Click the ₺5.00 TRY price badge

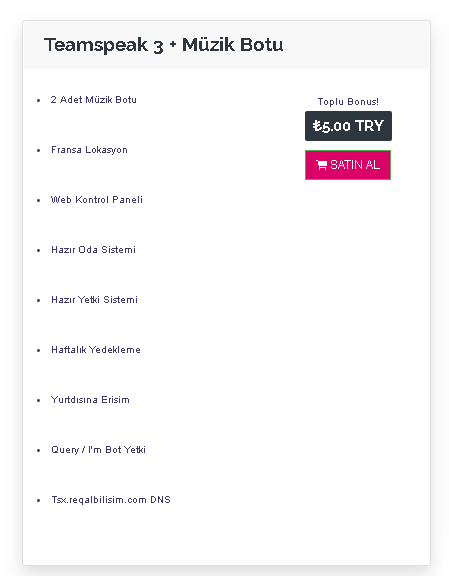[x=348, y=126]
